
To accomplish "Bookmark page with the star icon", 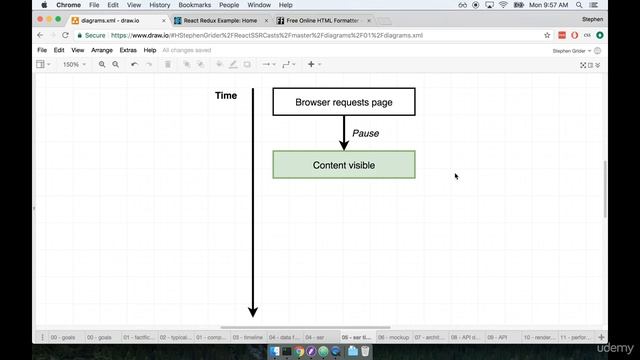I will coord(547,36).
